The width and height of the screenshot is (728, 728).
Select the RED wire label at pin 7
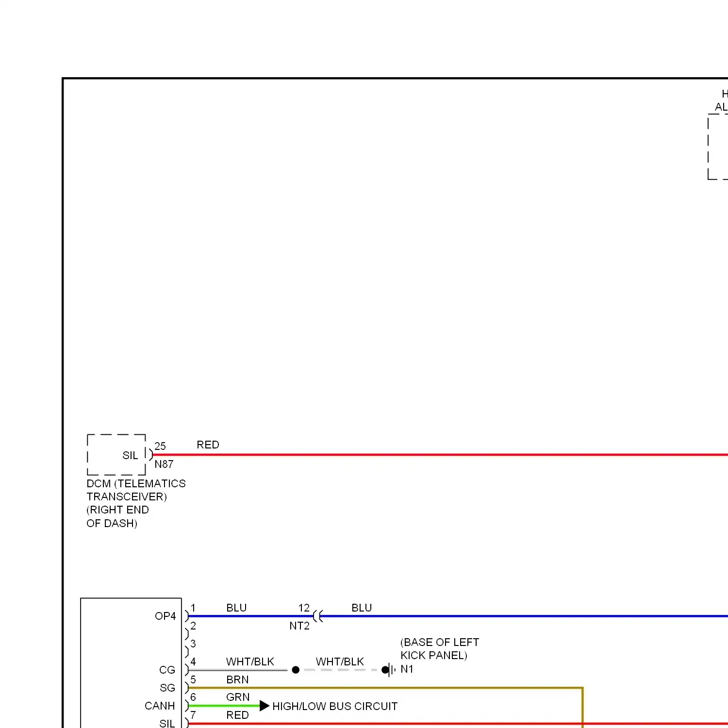237,715
